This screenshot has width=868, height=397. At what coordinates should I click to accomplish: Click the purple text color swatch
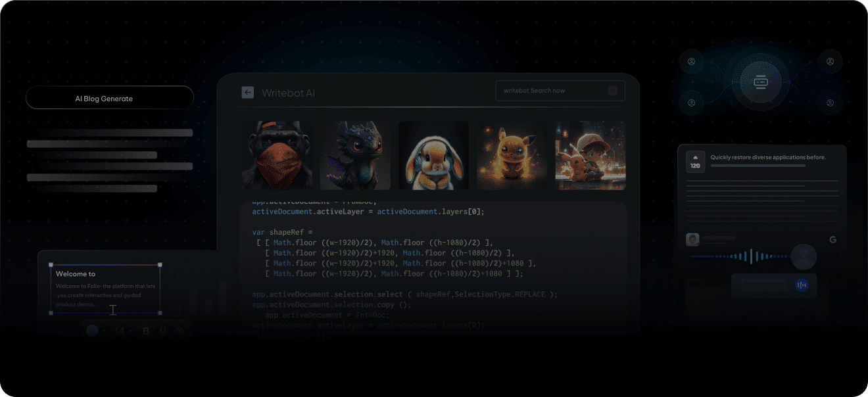tap(92, 331)
